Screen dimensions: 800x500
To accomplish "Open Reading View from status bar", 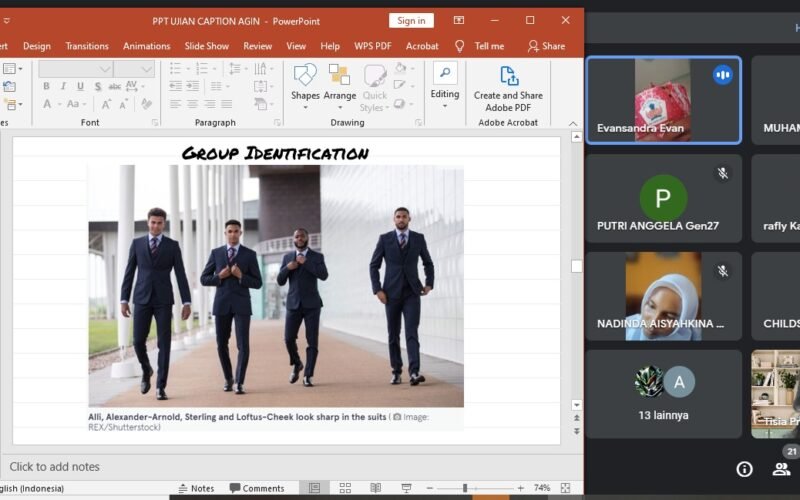I will (x=374, y=488).
